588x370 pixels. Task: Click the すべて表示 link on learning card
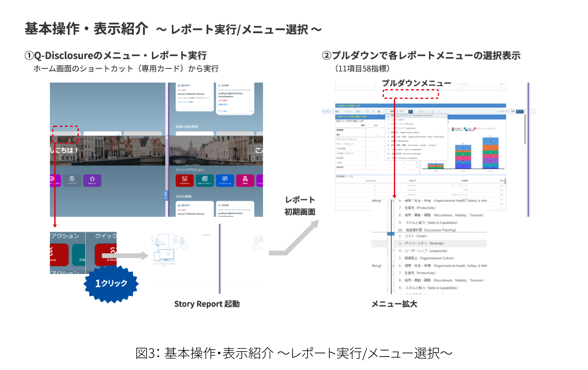(x=223, y=111)
